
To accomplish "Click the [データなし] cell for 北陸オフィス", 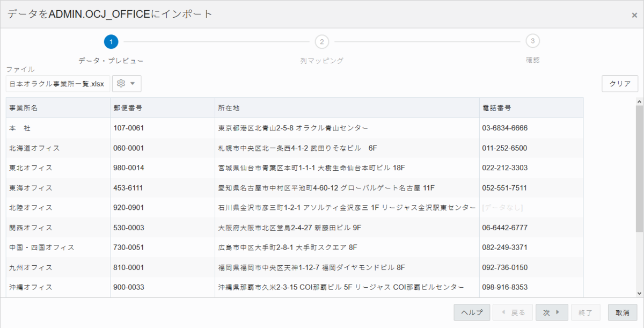I will (x=502, y=207).
